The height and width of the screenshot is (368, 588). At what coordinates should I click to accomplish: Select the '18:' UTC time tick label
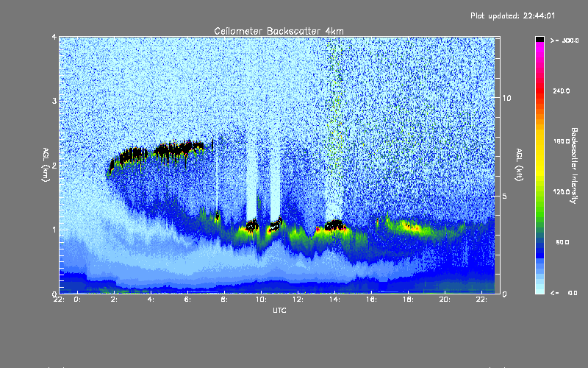(x=408, y=300)
